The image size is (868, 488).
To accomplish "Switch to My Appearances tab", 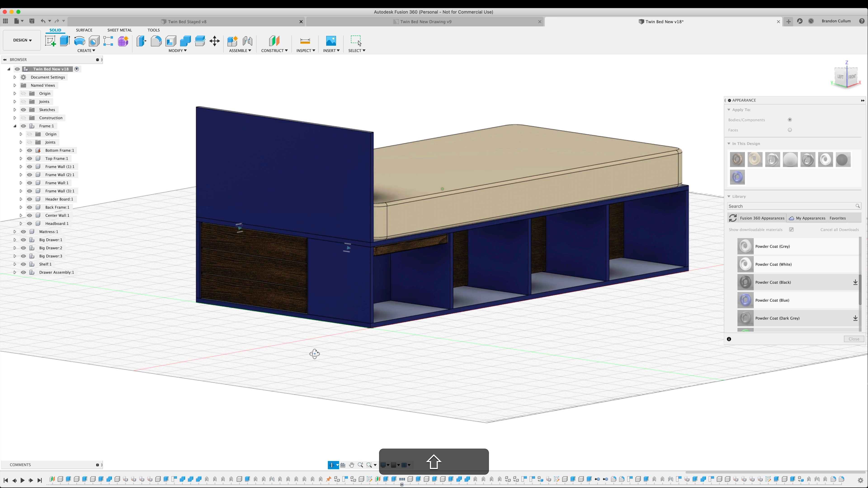I will 807,218.
